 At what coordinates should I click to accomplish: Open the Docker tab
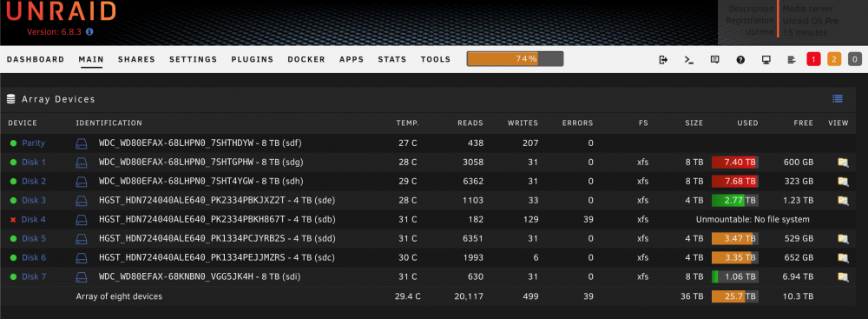[x=306, y=59]
